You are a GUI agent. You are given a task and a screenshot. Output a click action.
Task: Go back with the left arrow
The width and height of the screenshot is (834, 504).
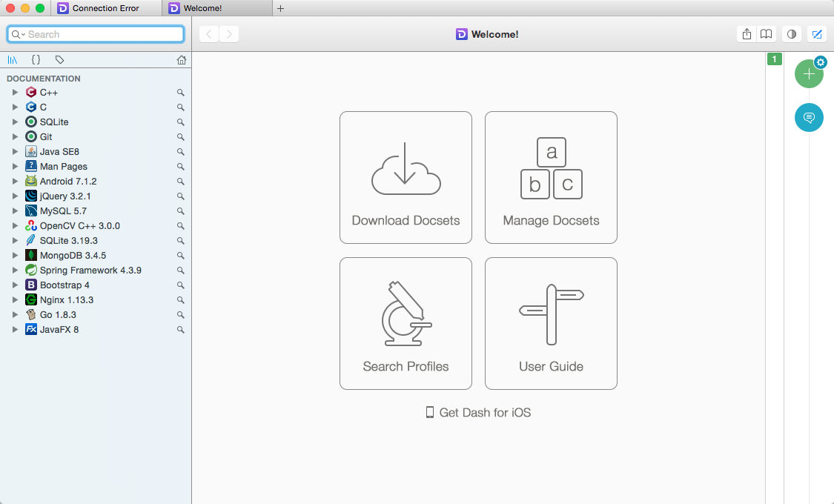click(x=209, y=34)
